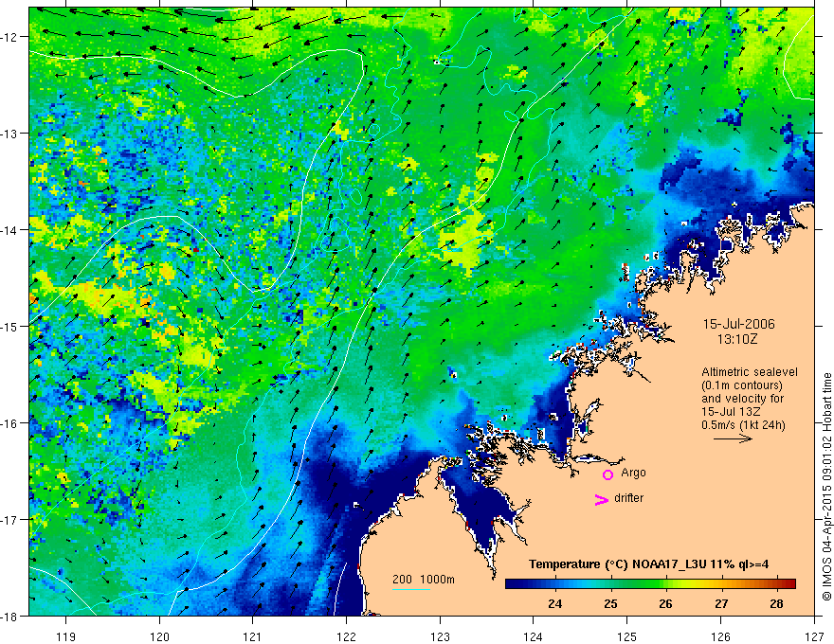Click the magenta Argo circle marker in legend
Image resolution: width=834 pixels, height=644 pixels.
pyautogui.click(x=607, y=474)
